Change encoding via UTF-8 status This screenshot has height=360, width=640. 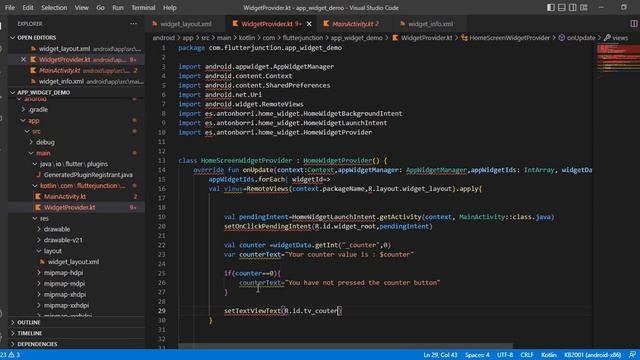[x=505, y=355]
